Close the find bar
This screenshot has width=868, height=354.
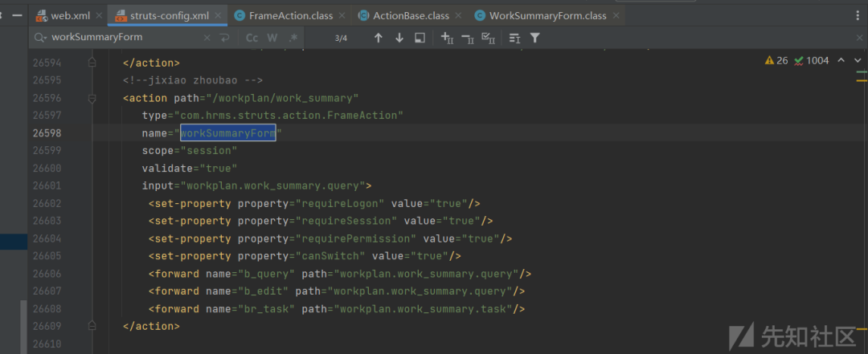pyautogui.click(x=858, y=38)
